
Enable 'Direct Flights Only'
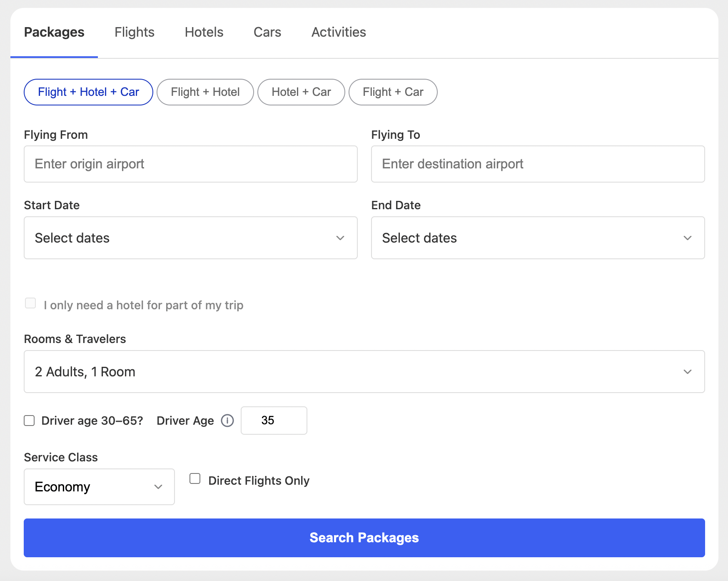pyautogui.click(x=194, y=478)
